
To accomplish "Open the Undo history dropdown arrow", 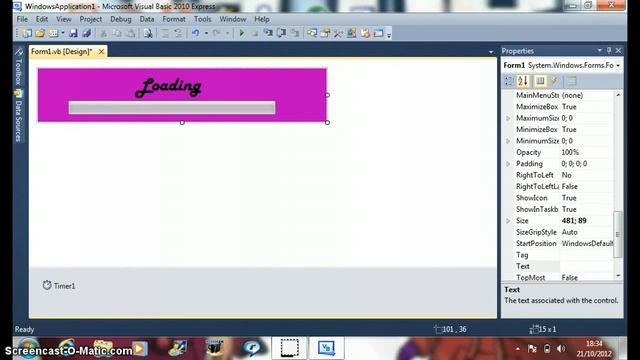I will pos(206,33).
